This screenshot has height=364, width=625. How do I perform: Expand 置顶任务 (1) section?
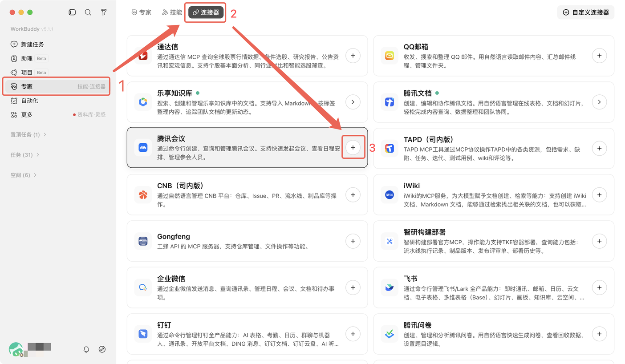28,134
